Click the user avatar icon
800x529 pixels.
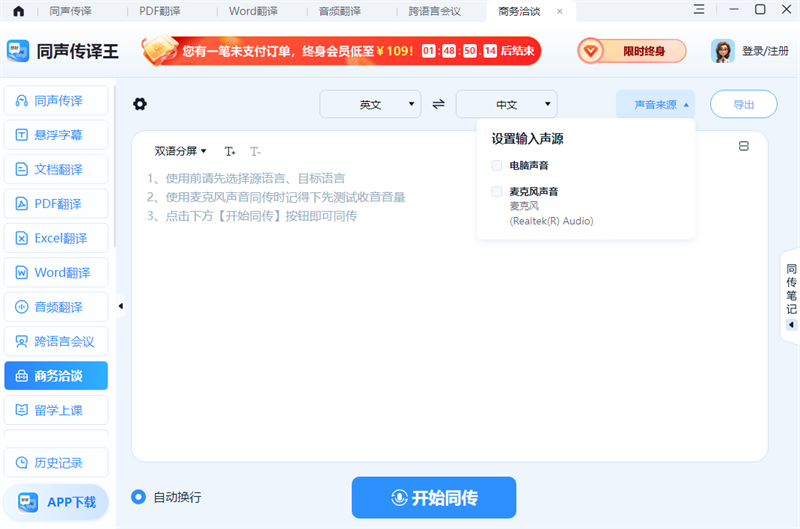[723, 51]
